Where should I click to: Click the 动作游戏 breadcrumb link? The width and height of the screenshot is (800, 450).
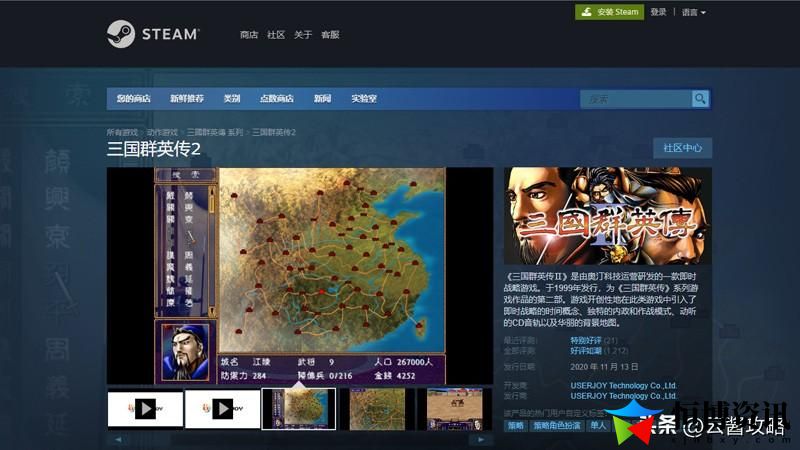coord(162,132)
